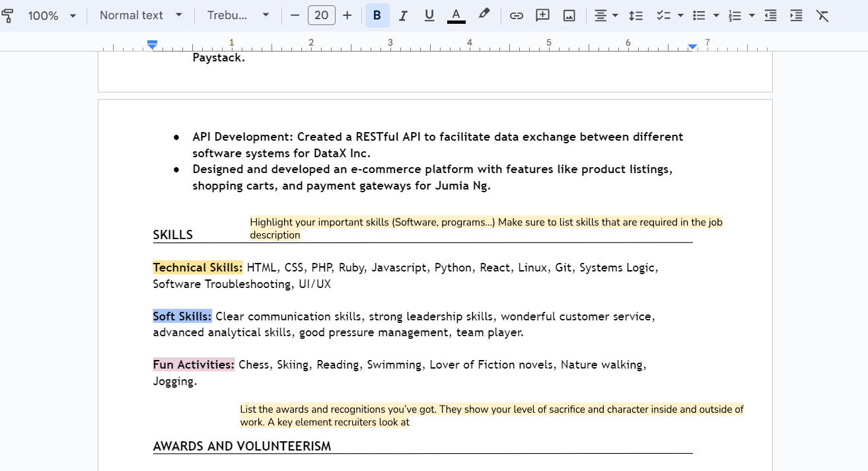Click the highlighted 'Technical Skills:' label
Screen dimensions: 868x471
(x=198, y=268)
